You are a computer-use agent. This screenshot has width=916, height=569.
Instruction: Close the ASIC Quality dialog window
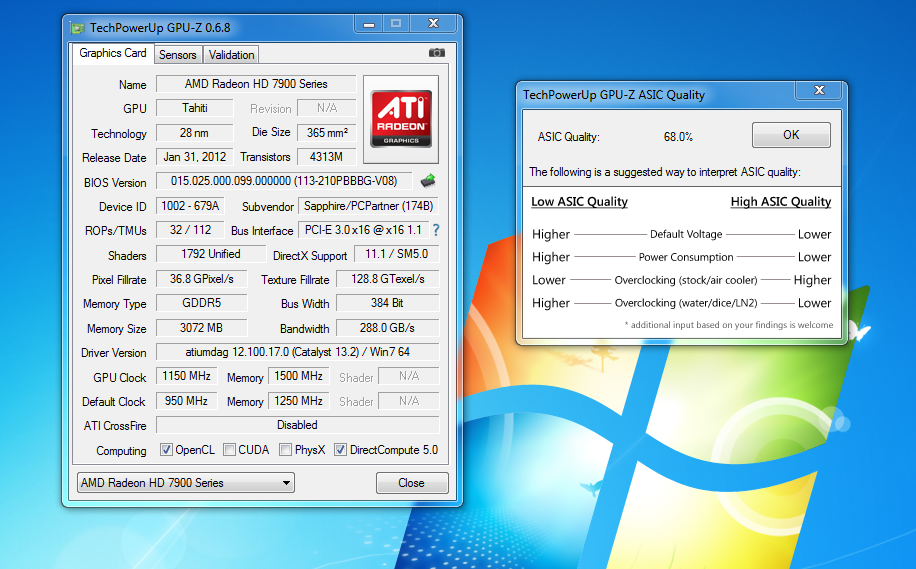(x=819, y=90)
